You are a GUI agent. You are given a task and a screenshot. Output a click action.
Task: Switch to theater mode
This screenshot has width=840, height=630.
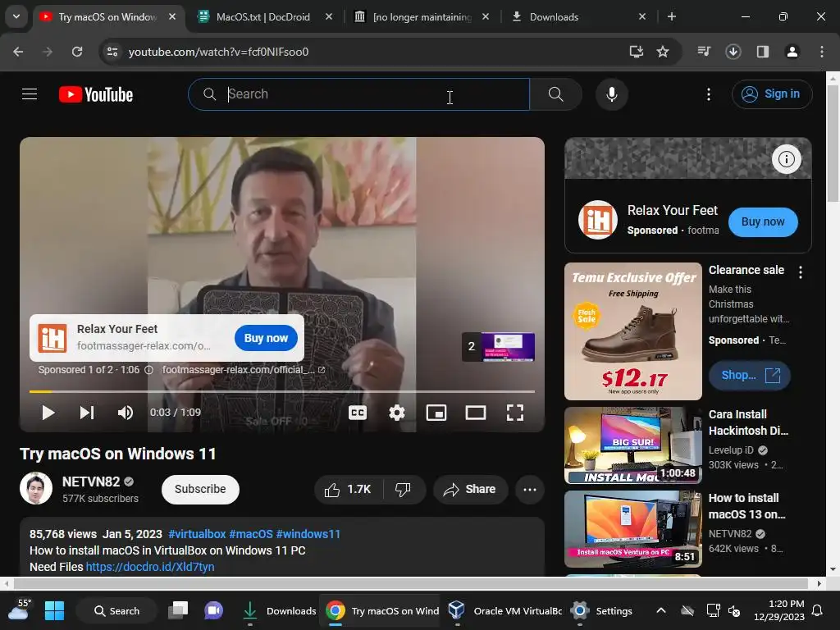(476, 413)
